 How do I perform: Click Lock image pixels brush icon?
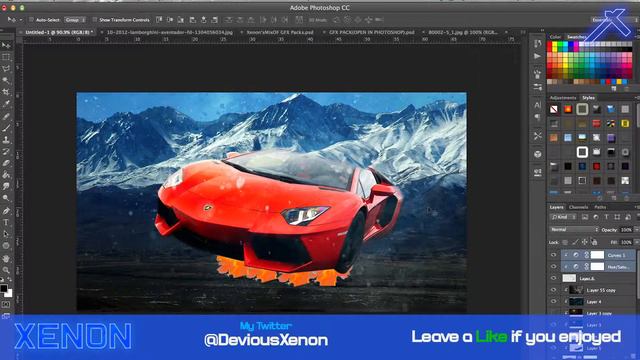[x=575, y=242]
